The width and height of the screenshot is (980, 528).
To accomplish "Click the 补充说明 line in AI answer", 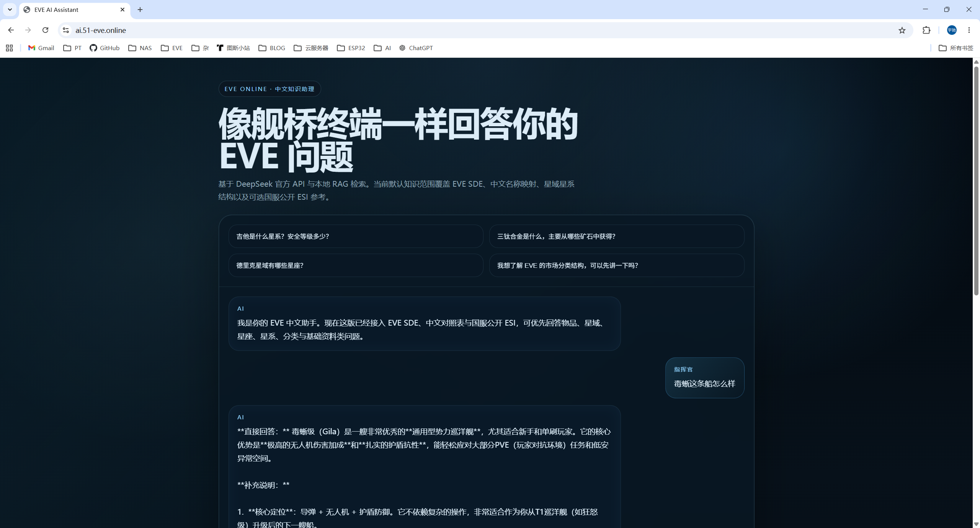I will 263,485.
